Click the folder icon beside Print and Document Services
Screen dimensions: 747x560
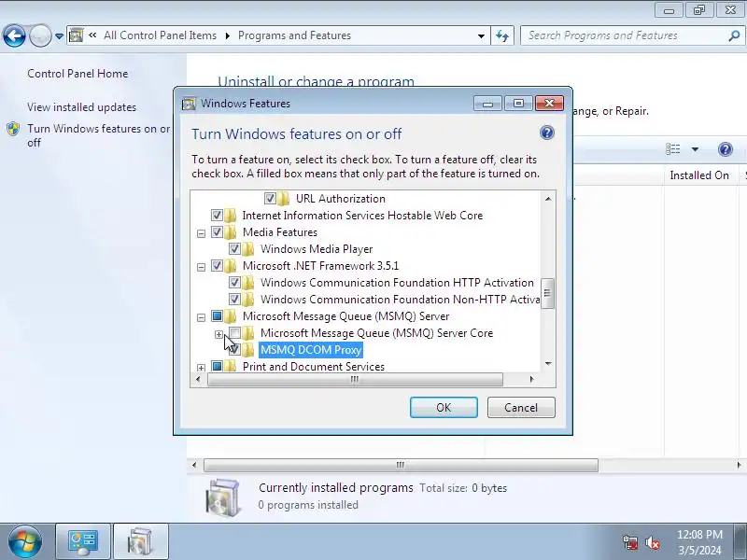pos(231,366)
